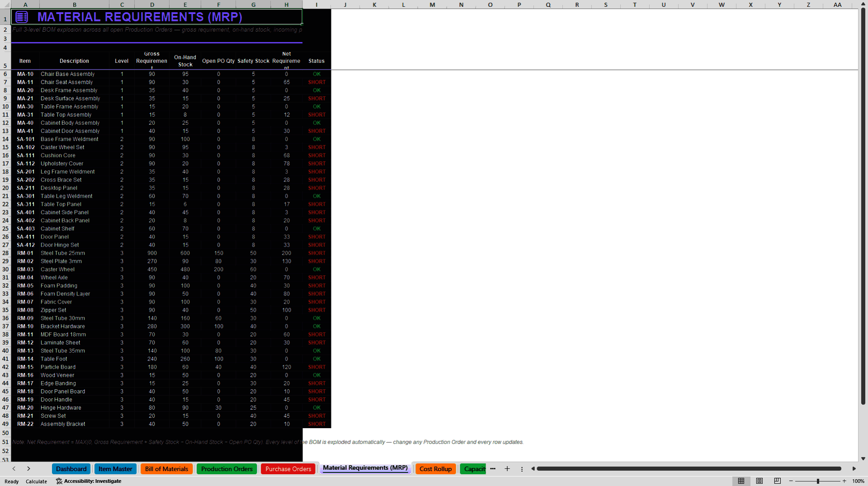This screenshot has height=486, width=868.
Task: Select item cell RM-15
Action: point(25,367)
